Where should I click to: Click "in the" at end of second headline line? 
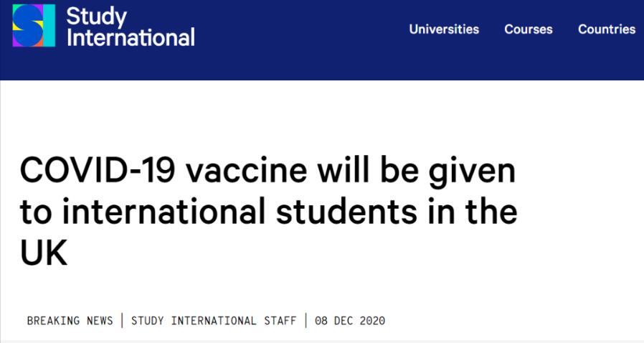click(x=467, y=213)
